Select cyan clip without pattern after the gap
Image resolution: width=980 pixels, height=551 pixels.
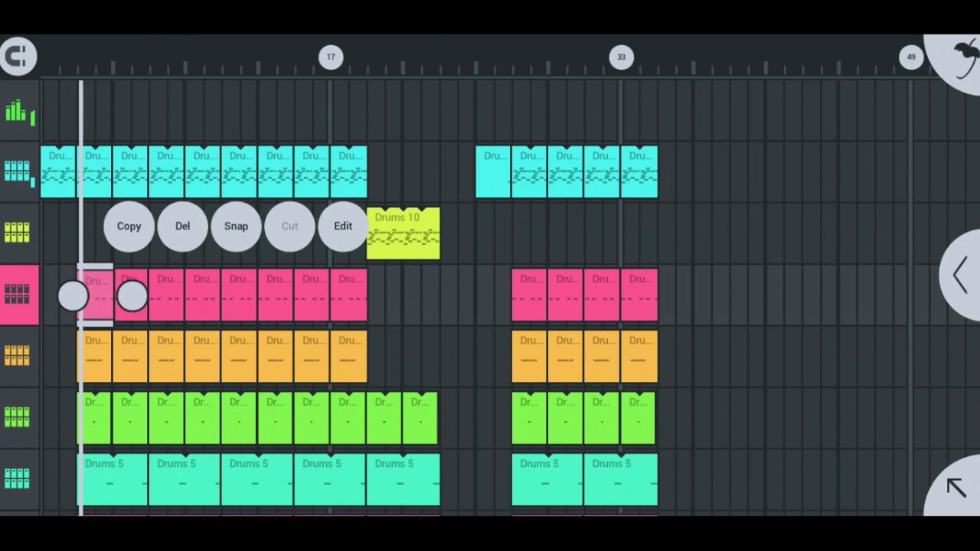coord(493,171)
